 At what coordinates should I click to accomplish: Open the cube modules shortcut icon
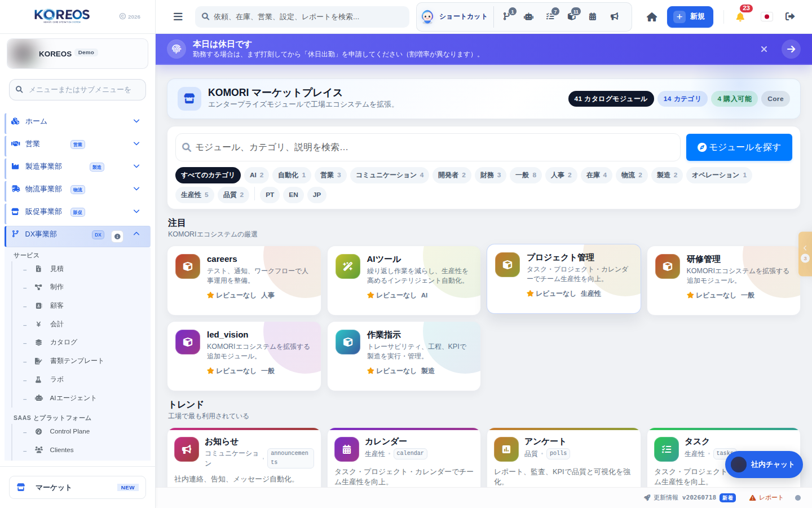pos(571,16)
